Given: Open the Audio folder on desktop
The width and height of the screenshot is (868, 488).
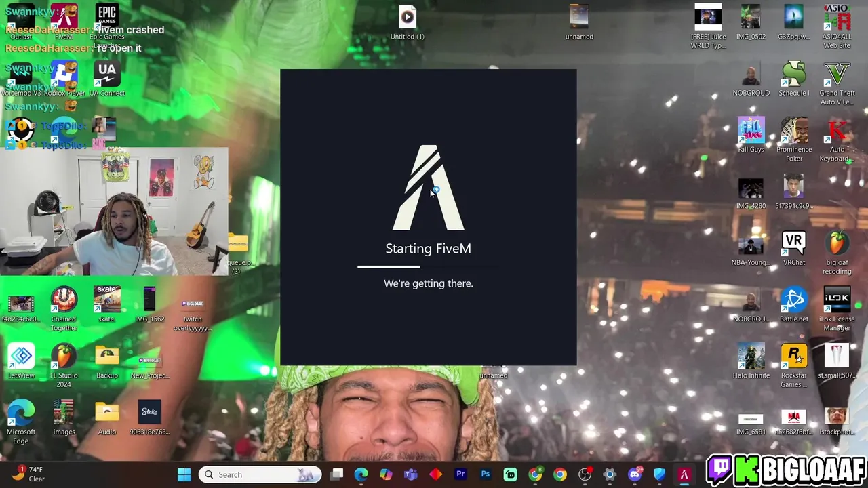Looking at the screenshot, I should coord(106,418).
